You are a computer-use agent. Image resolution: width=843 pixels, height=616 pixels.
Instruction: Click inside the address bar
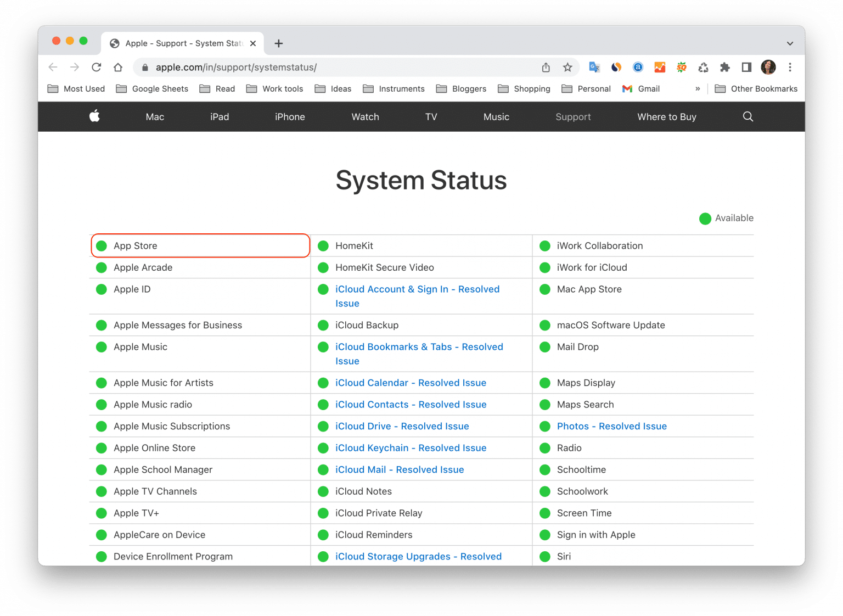coord(329,67)
